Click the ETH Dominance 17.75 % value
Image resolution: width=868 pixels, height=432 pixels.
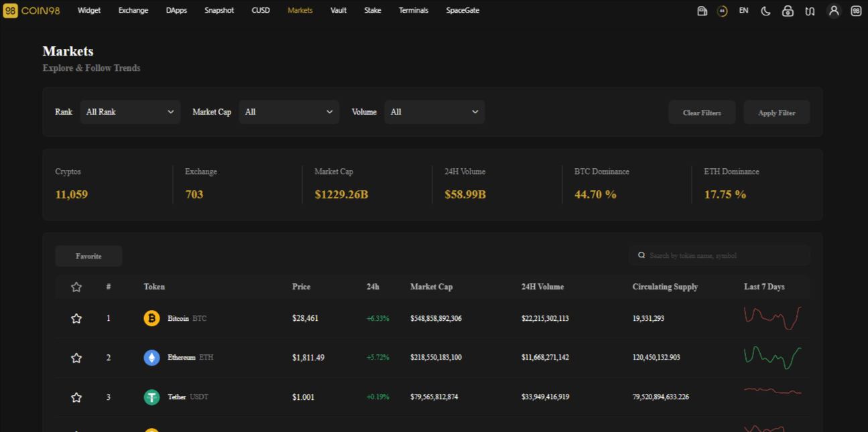tap(725, 195)
